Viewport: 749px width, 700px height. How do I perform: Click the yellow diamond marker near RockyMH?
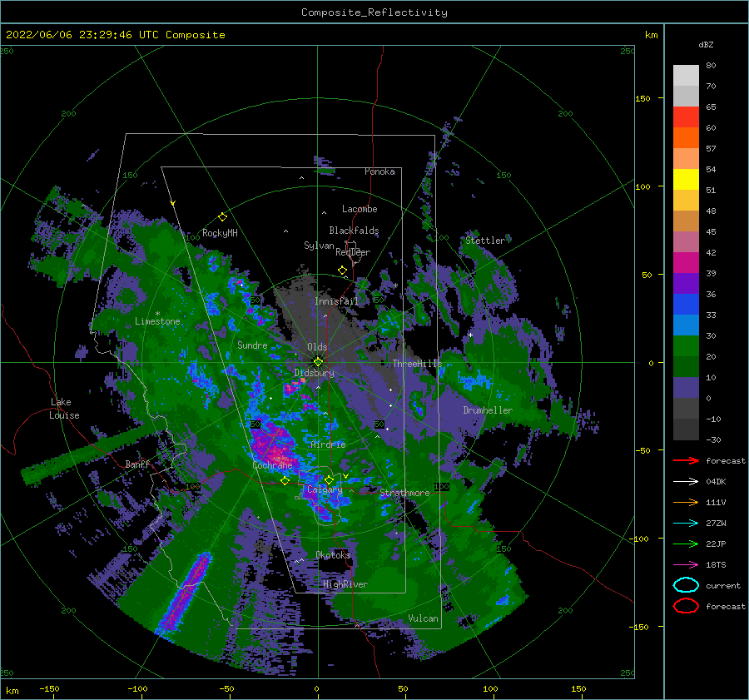222,217
